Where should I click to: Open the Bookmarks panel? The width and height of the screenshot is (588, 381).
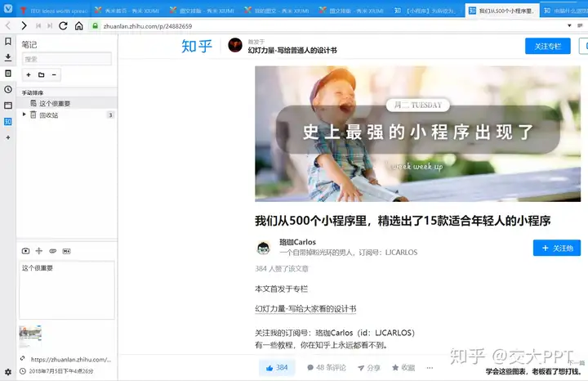[x=8, y=42]
